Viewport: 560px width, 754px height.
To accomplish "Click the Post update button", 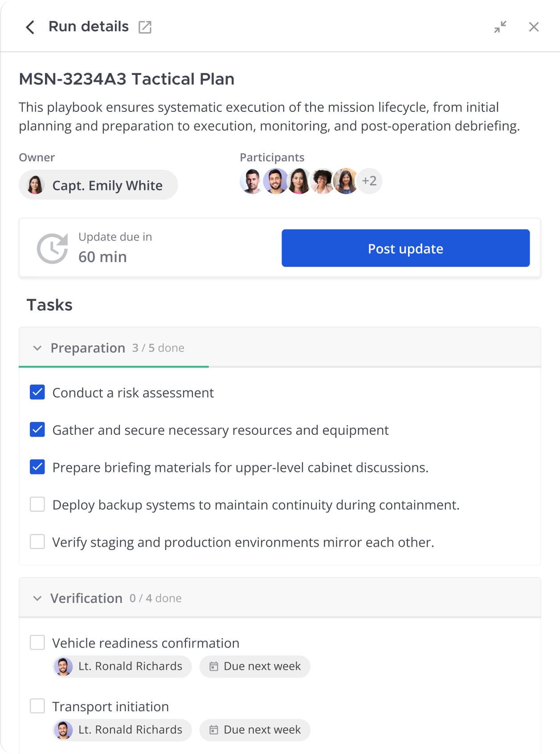I will tap(405, 248).
